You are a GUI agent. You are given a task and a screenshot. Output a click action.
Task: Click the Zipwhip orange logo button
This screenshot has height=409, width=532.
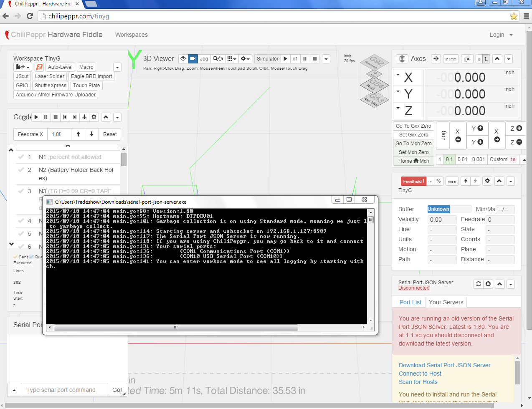pyautogui.click(x=39, y=67)
